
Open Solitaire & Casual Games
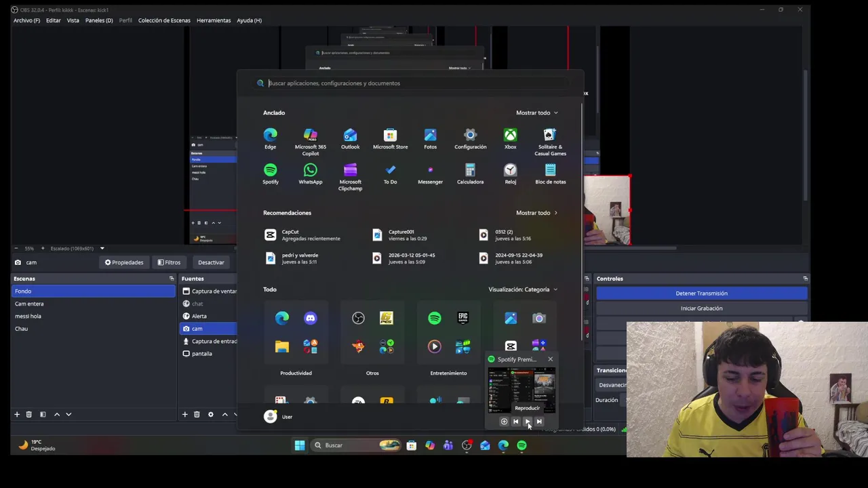(x=550, y=142)
